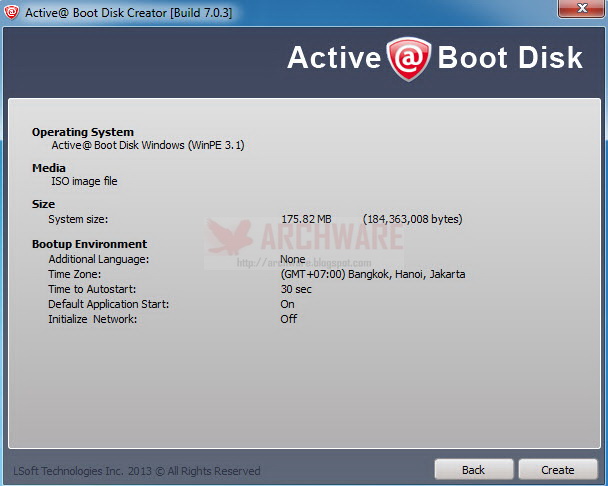Screen dimensions: 608x486
Task: Click the '(184,363,008 bytes)' value
Action: click(413, 219)
